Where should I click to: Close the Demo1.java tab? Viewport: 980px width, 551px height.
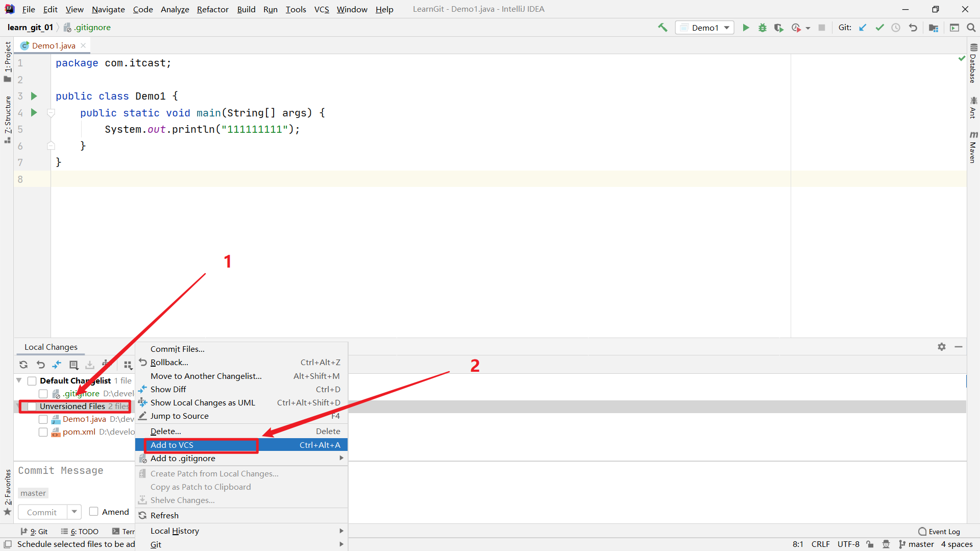click(83, 45)
